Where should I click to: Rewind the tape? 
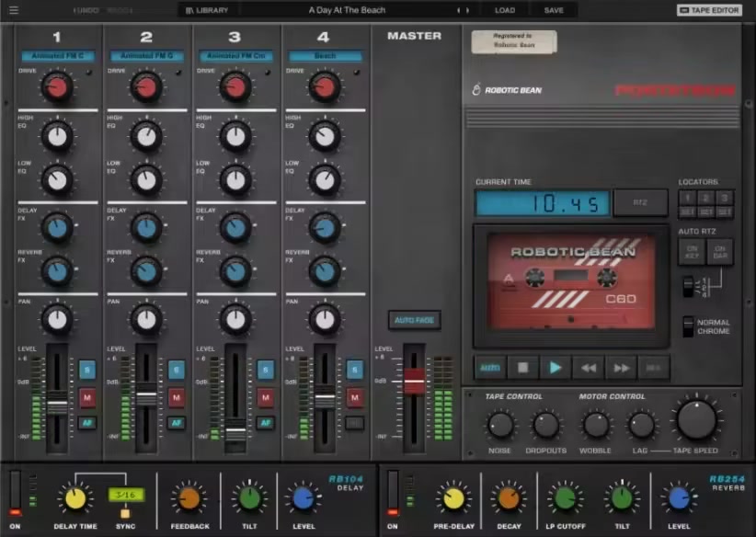(589, 368)
